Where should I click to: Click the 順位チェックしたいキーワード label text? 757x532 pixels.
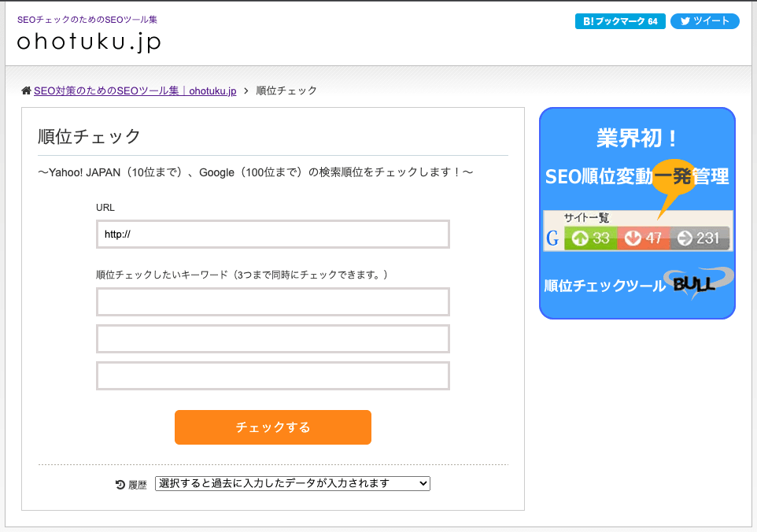click(242, 275)
